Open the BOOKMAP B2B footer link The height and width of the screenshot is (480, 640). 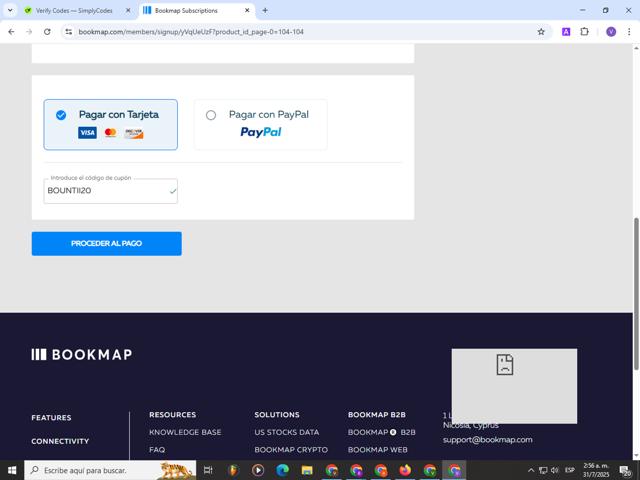pyautogui.click(x=382, y=432)
